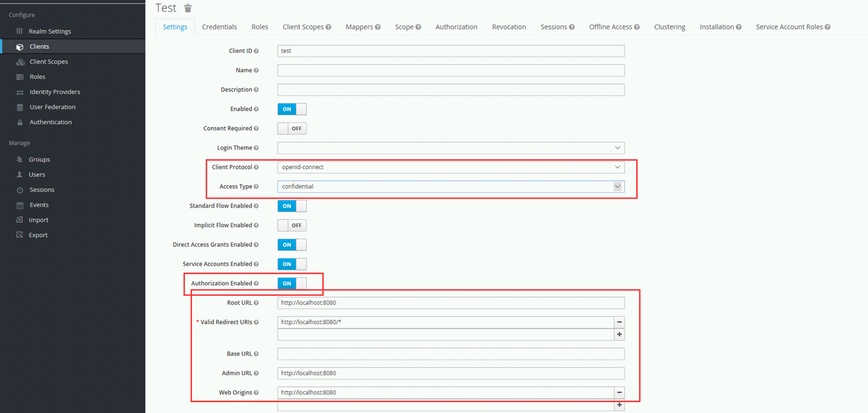868x413 pixels.
Task: Open the Offline Access tab
Action: coord(614,27)
